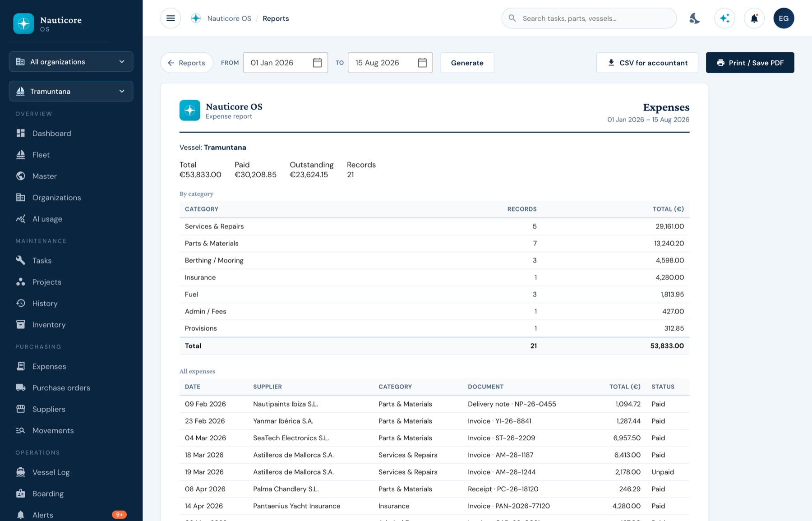The width and height of the screenshot is (812, 521).
Task: Click the Services & Repairs category row
Action: click(434, 226)
